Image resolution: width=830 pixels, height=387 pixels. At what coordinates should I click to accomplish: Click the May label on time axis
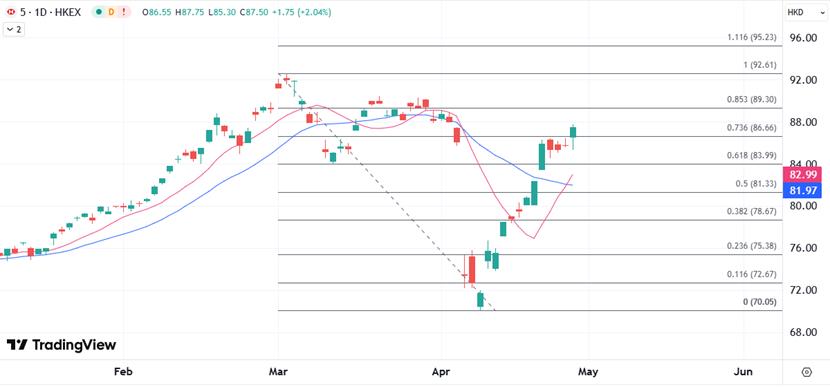coord(588,372)
